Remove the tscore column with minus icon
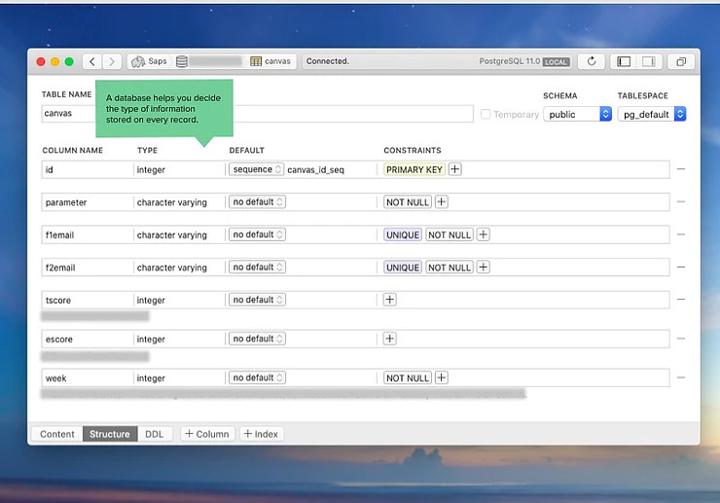 point(681,300)
